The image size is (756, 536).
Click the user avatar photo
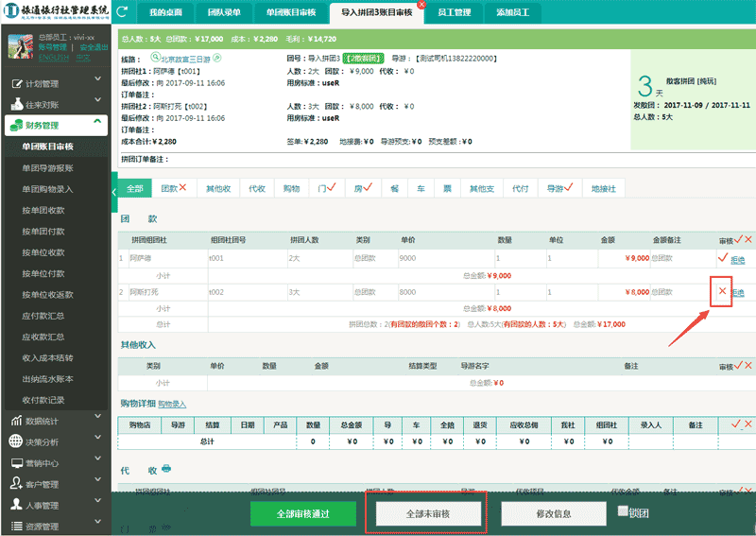21,46
